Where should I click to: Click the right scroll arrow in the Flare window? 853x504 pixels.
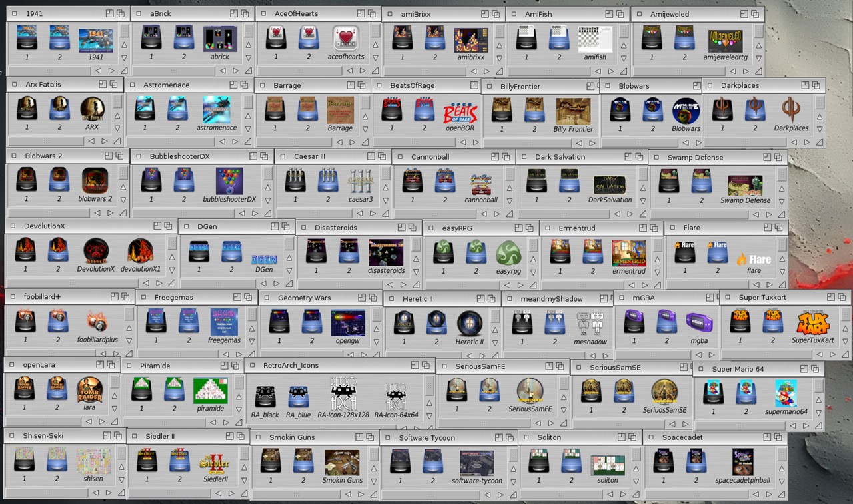tap(768, 286)
